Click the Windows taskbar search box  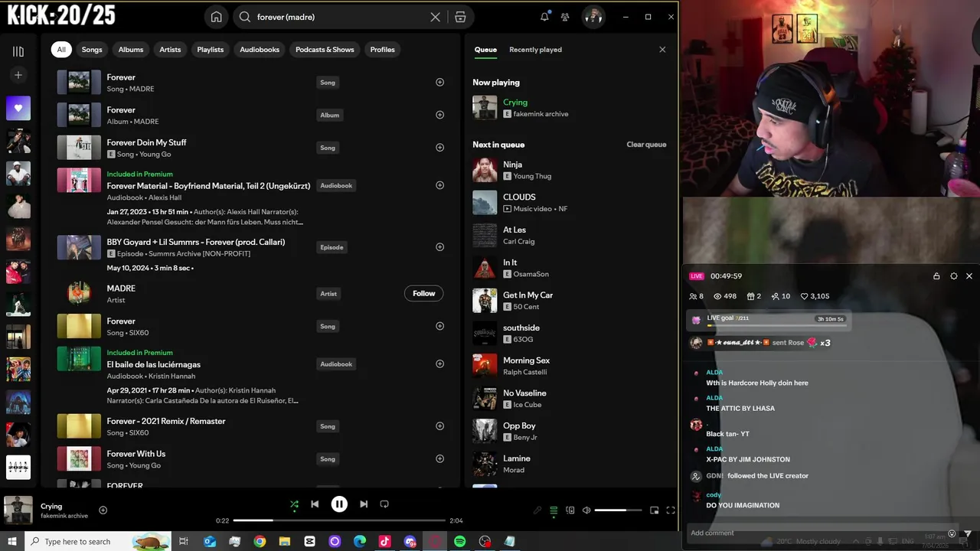coord(100,541)
